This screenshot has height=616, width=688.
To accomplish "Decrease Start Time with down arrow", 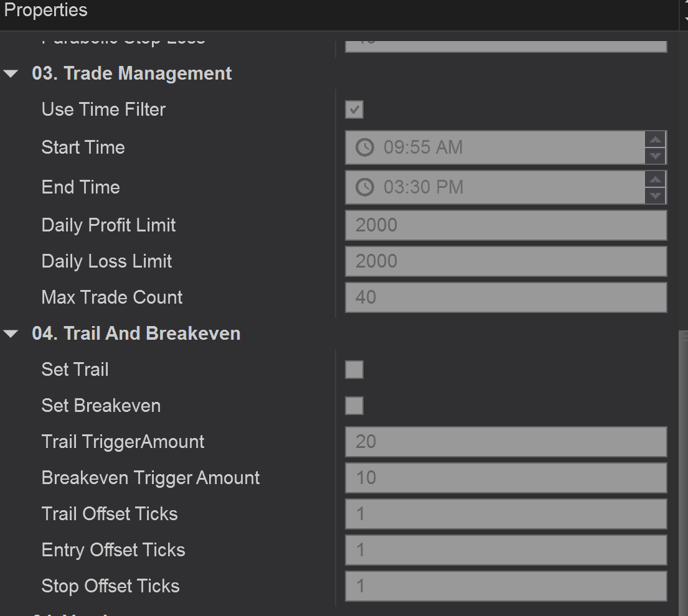I will 656,156.
